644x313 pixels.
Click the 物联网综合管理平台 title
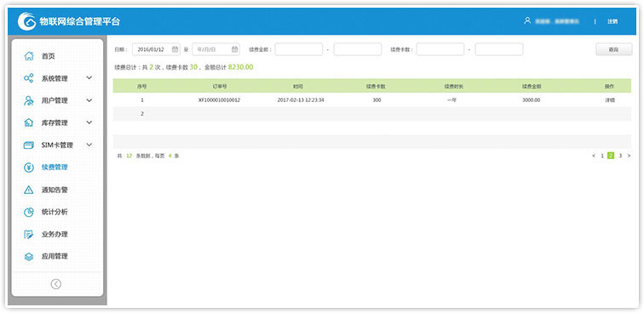tap(80, 22)
